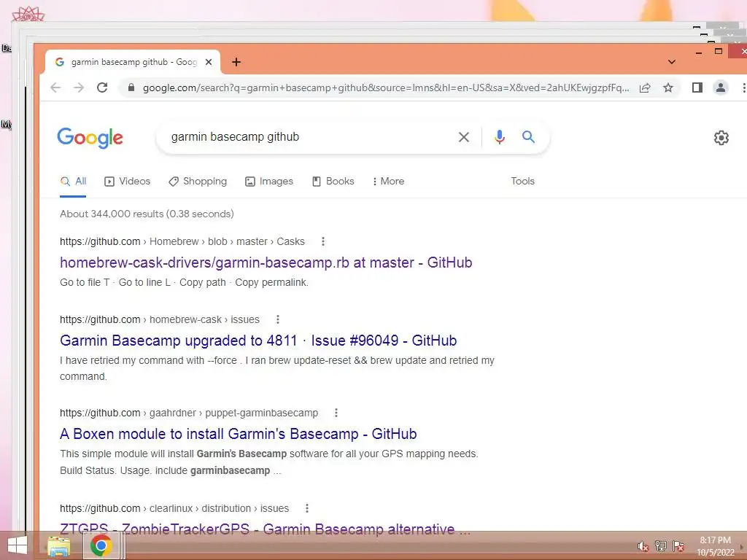Share this page via address bar icon

645,87
